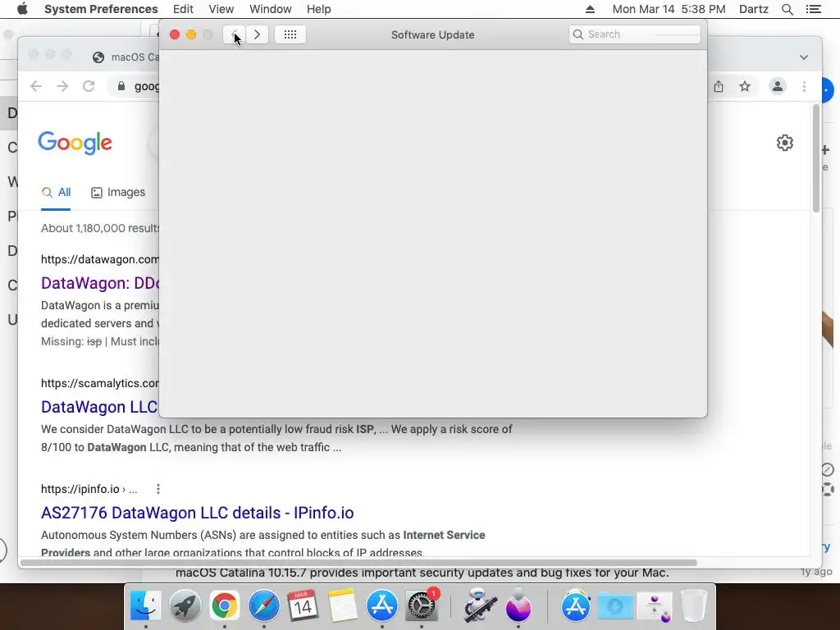
Task: Minimize the Software Update window
Action: point(190,34)
